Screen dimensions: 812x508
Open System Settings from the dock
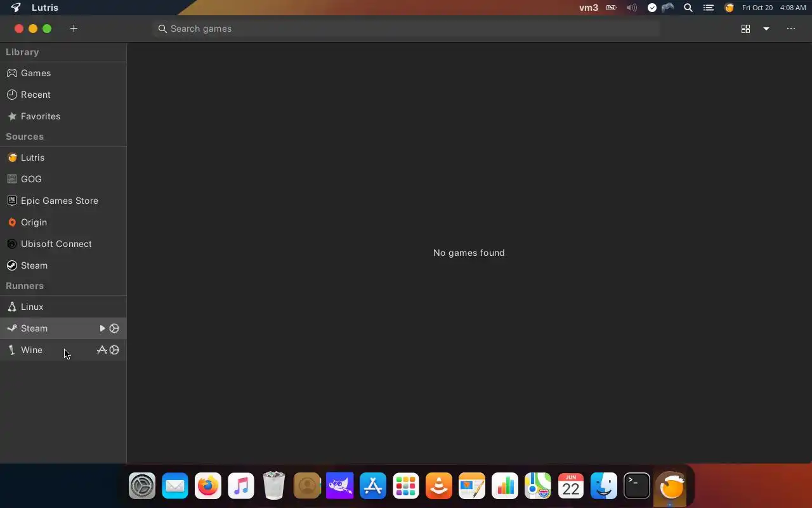pyautogui.click(x=142, y=487)
